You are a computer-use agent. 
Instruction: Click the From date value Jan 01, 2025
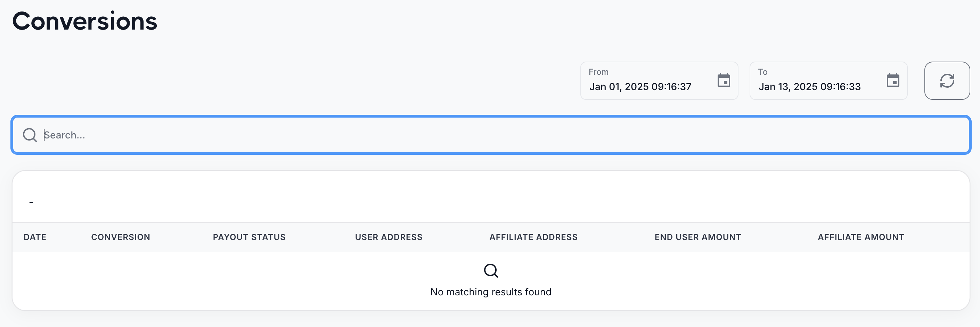[640, 87]
